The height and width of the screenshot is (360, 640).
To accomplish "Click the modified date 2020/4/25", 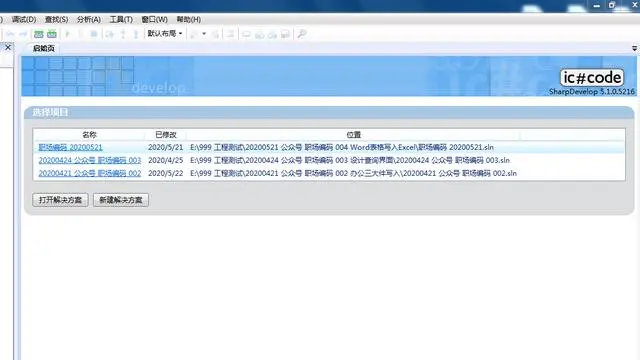I will coord(166,160).
